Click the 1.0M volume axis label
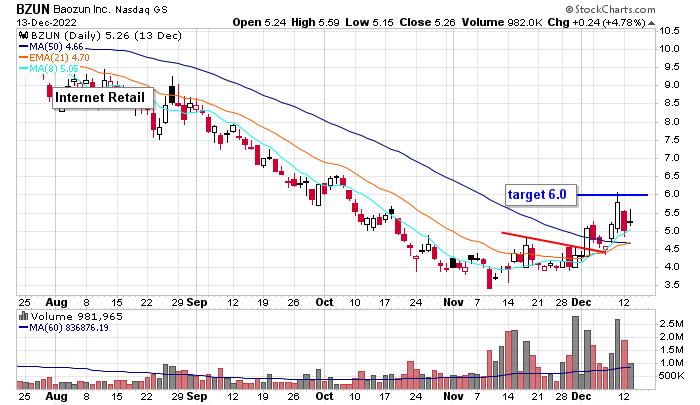Image resolution: width=700 pixels, height=405 pixels. (x=671, y=363)
